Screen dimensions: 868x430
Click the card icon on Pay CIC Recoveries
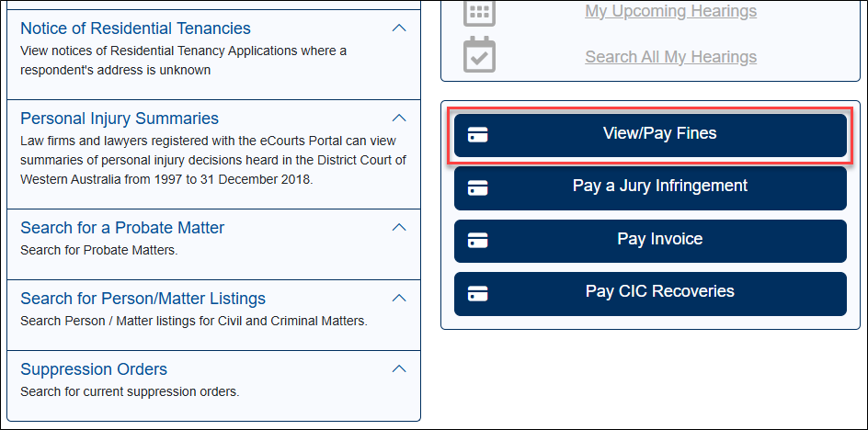coord(477,293)
